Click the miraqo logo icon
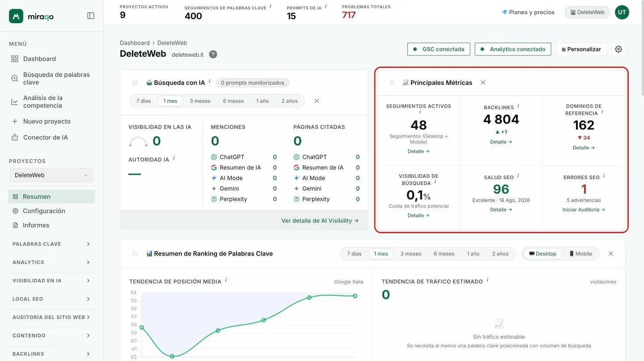The width and height of the screenshot is (644, 361). pos(16,16)
